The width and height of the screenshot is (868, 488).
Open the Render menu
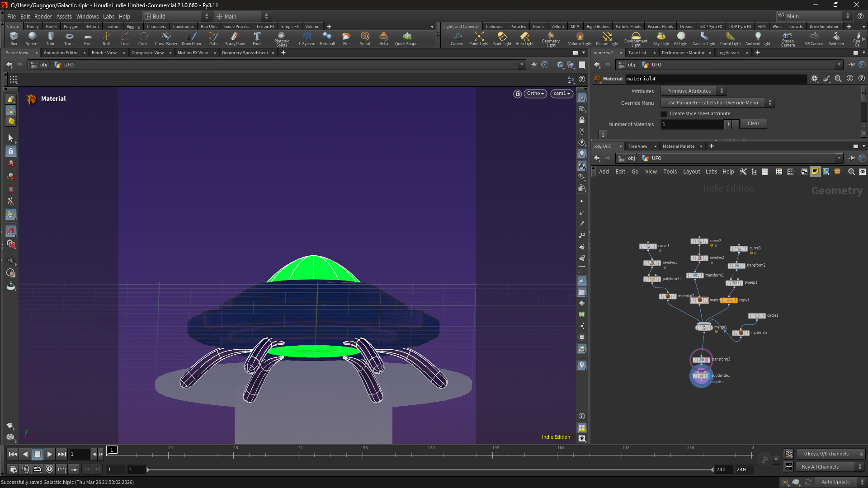coord(43,16)
